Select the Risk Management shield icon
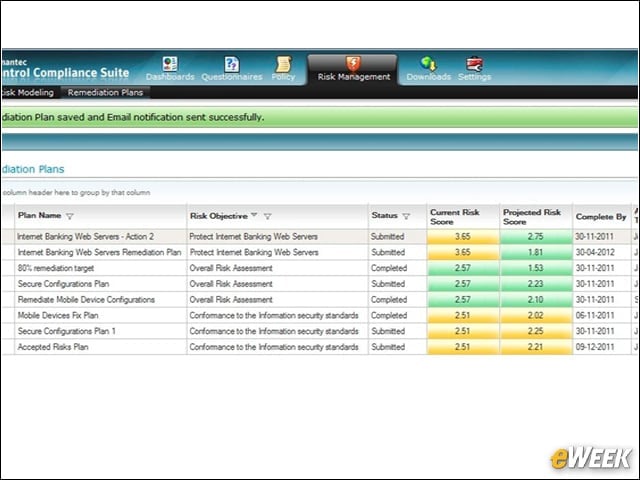The image size is (640, 480). (x=353, y=63)
